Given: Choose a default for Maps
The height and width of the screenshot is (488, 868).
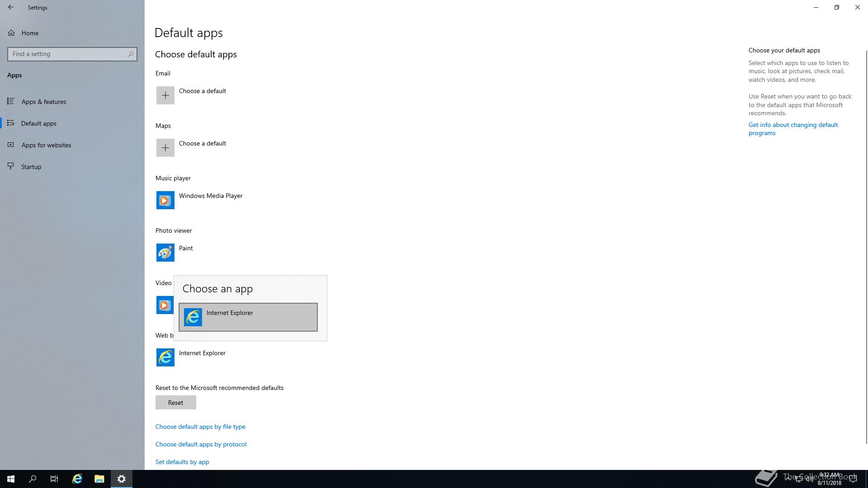Looking at the screenshot, I should (203, 143).
